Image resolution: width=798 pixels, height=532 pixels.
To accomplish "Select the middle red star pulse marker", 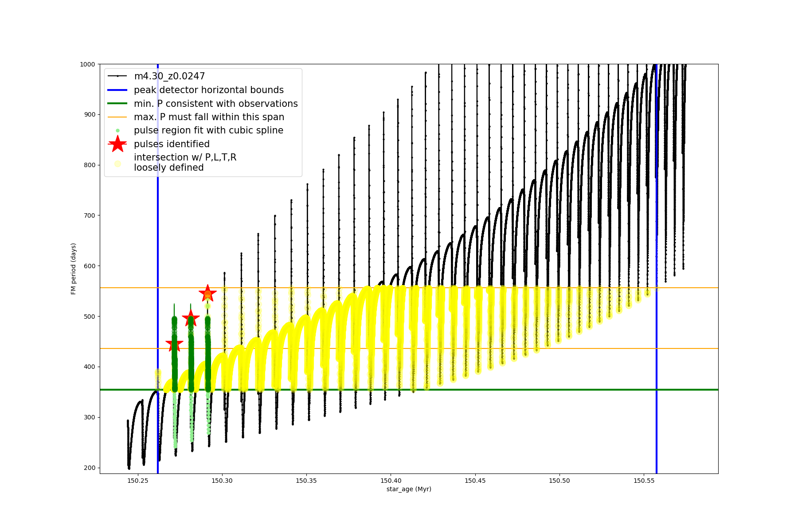I will [191, 318].
